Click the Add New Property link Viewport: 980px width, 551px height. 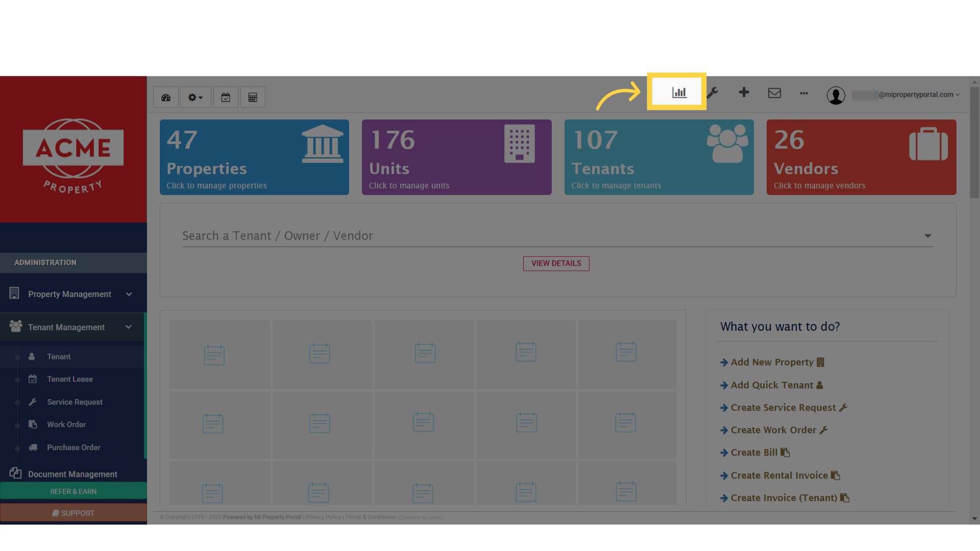(x=772, y=362)
